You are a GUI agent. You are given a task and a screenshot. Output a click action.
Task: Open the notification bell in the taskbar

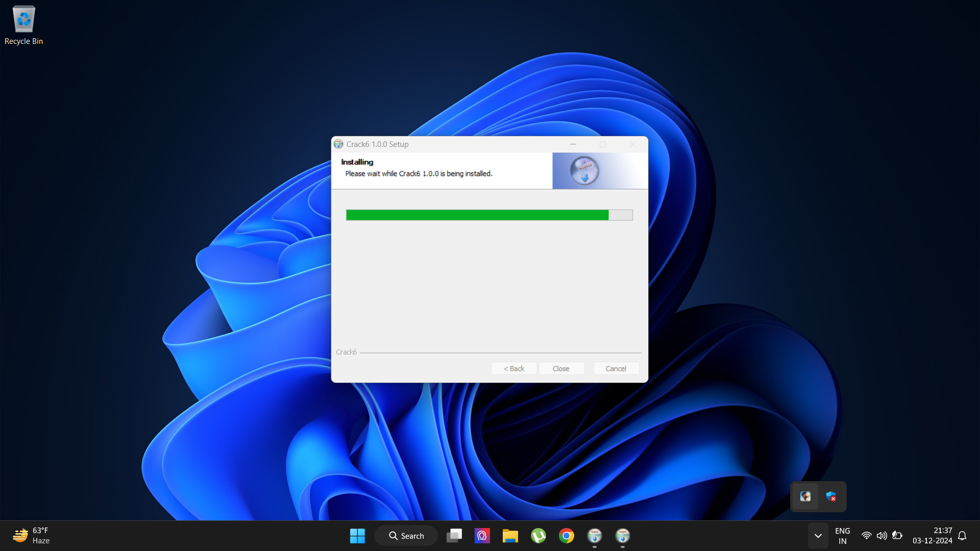962,536
